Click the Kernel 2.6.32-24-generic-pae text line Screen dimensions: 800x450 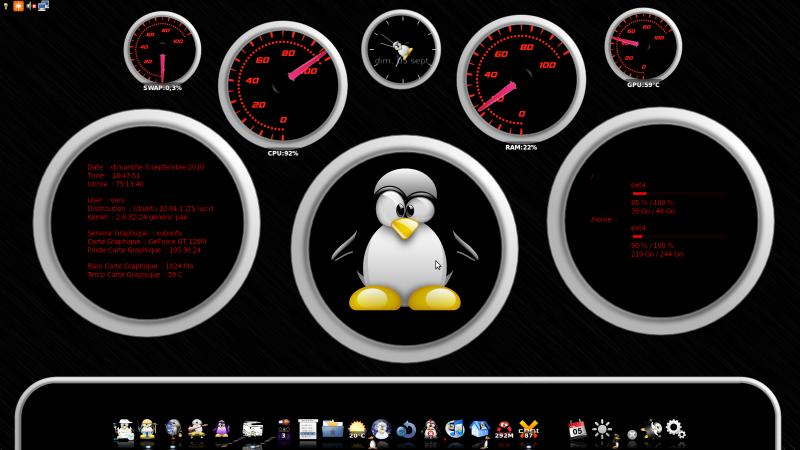coord(137,217)
